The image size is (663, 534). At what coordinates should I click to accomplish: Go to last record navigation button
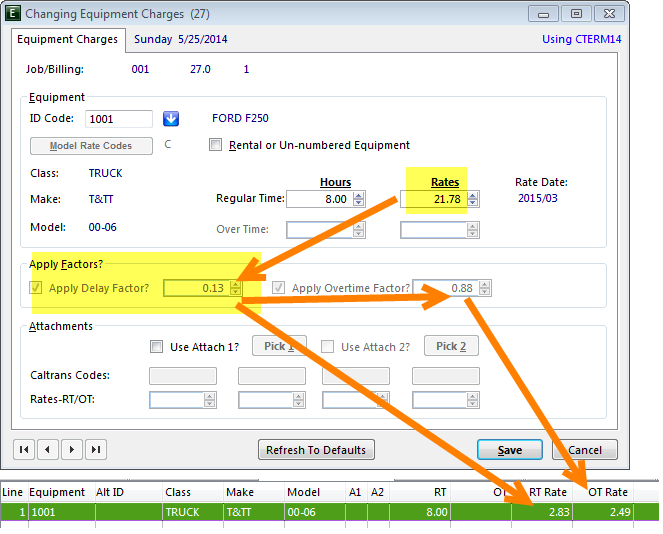[x=96, y=449]
